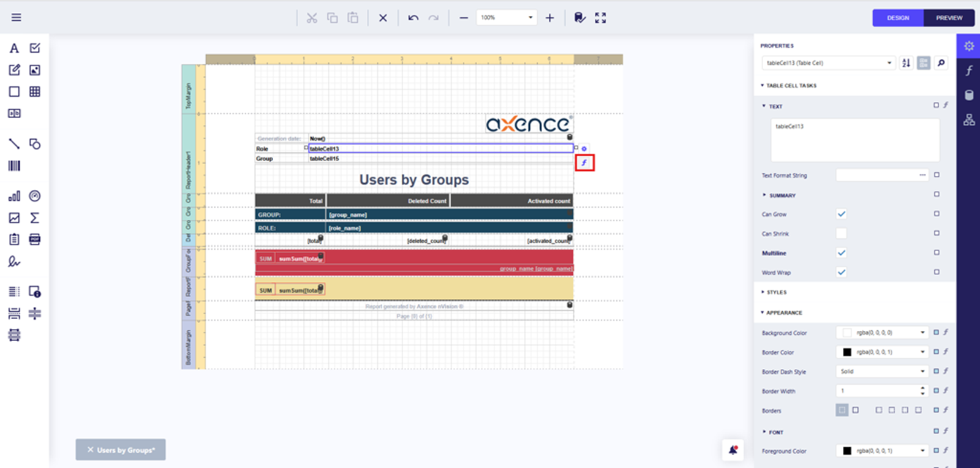Switch to Preview mode
The image size is (980, 468).
click(949, 18)
